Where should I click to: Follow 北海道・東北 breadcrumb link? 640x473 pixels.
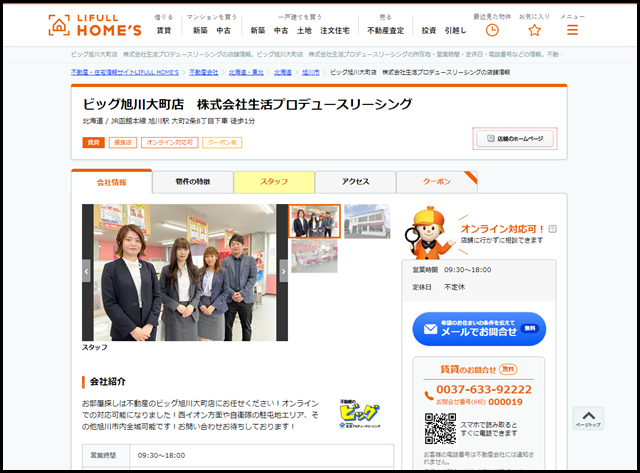click(x=246, y=72)
